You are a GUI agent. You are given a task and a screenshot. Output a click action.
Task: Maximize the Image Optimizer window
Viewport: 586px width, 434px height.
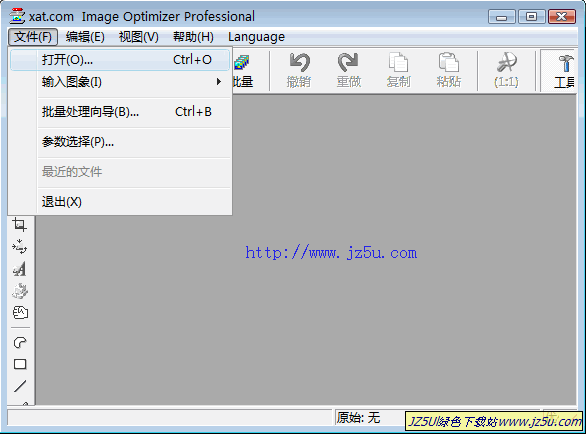coord(531,17)
